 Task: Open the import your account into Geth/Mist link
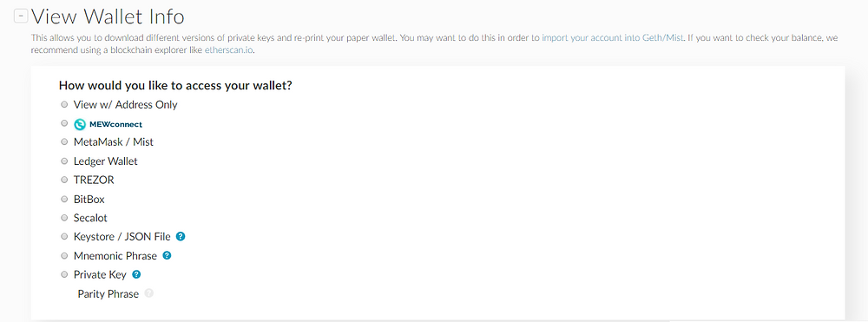pyautogui.click(x=613, y=38)
